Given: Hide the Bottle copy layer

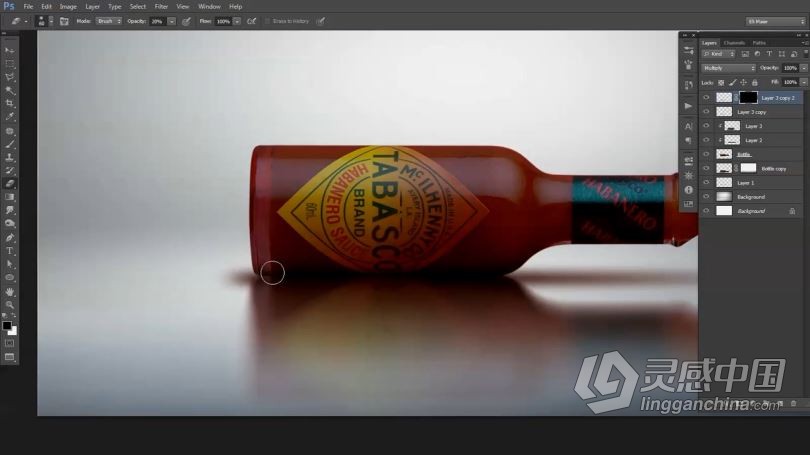Looking at the screenshot, I should 706,168.
